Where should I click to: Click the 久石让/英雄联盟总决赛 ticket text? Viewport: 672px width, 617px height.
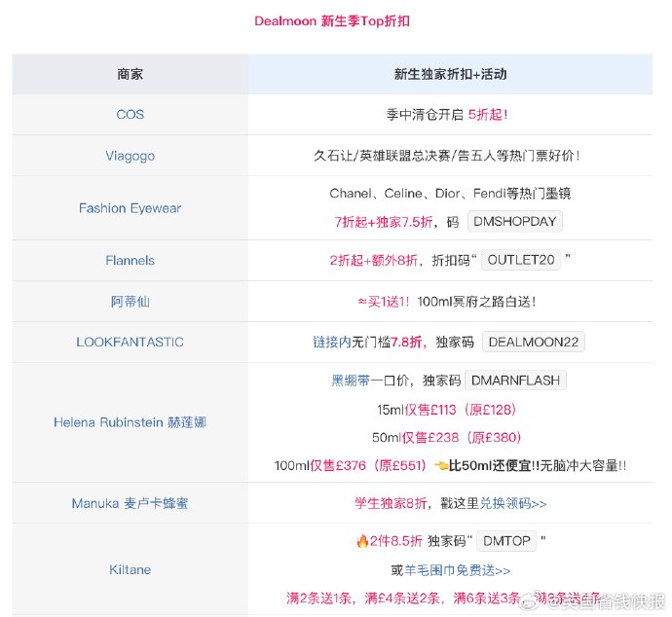click(447, 156)
